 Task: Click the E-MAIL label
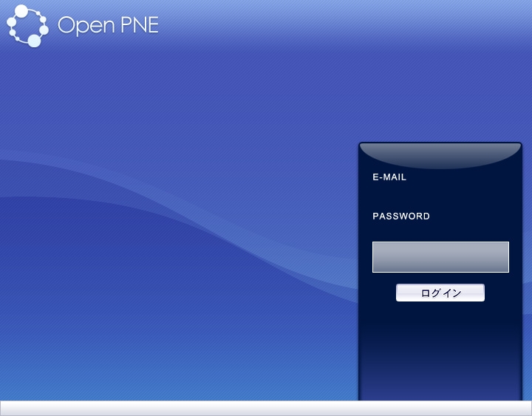(389, 177)
